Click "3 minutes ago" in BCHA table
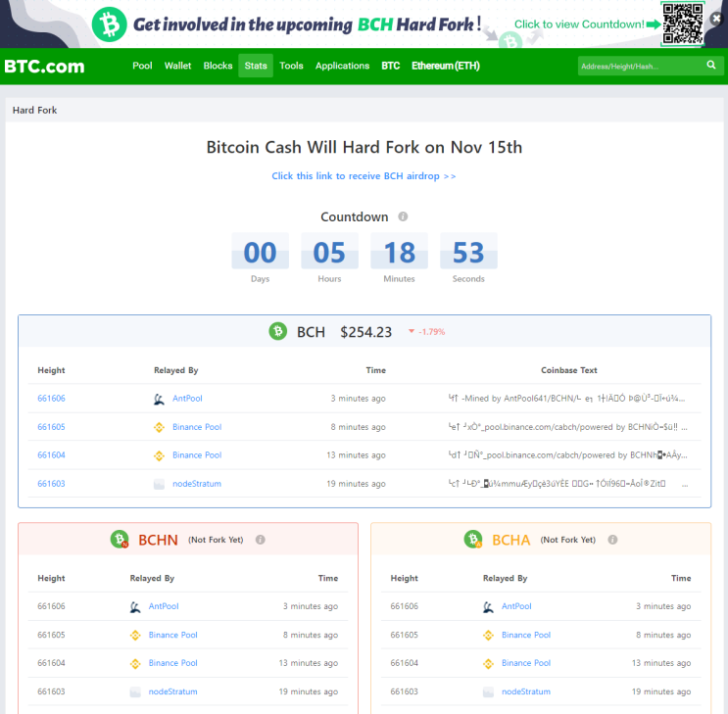 pyautogui.click(x=663, y=606)
